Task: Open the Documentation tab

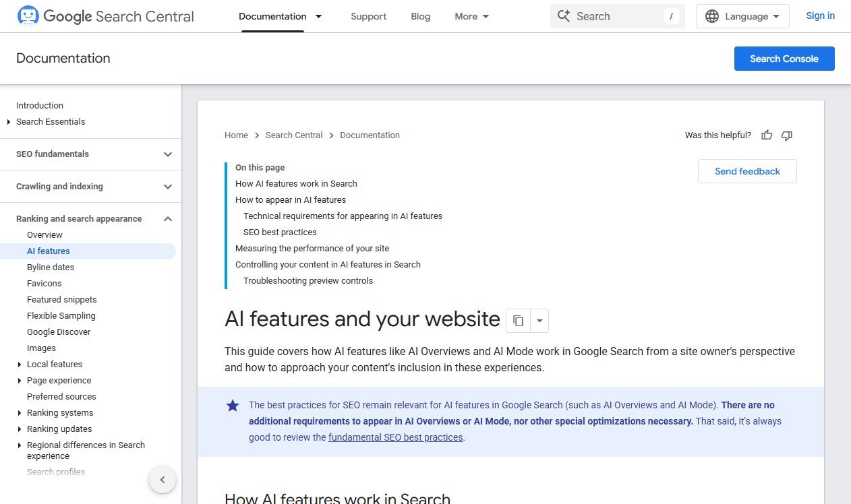Action: coord(272,16)
